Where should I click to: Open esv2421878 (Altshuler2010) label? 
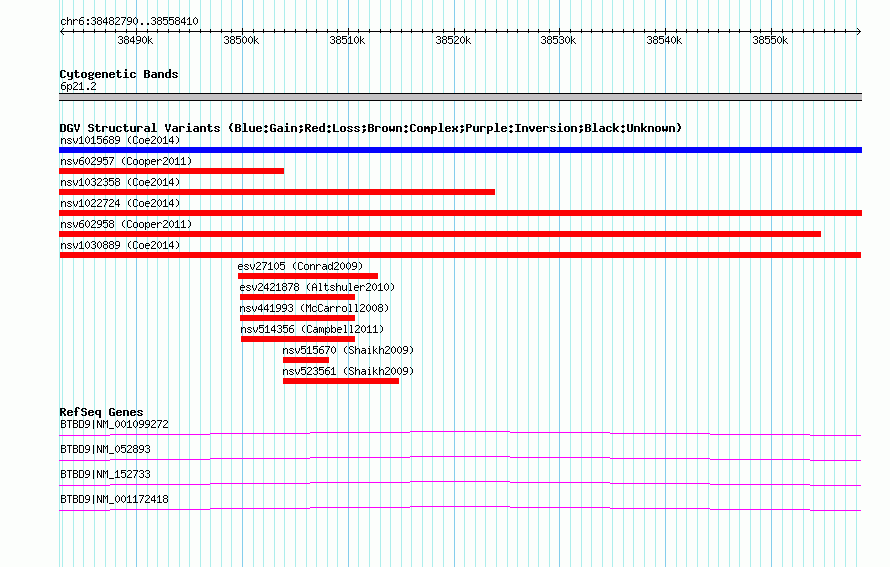click(x=317, y=287)
